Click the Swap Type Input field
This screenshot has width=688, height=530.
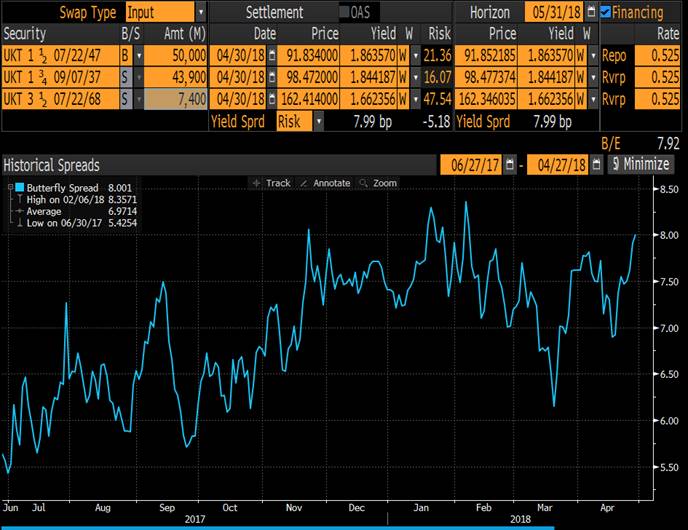pyautogui.click(x=160, y=12)
